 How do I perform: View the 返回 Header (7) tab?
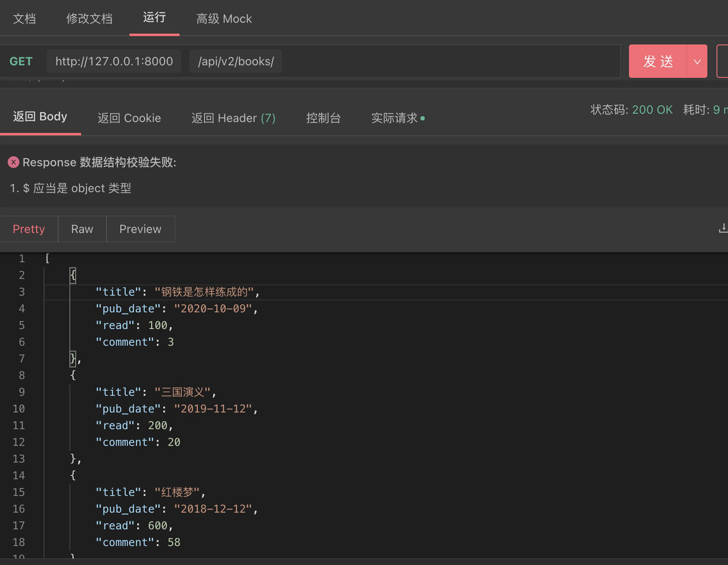tap(233, 118)
